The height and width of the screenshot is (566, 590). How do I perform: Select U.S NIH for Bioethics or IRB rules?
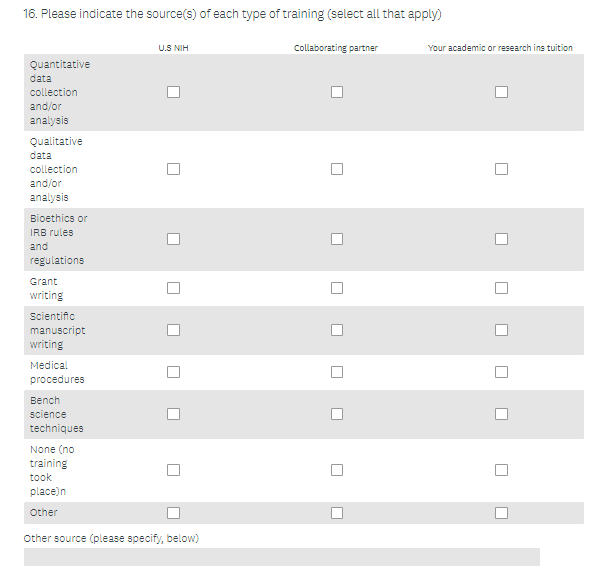point(173,239)
